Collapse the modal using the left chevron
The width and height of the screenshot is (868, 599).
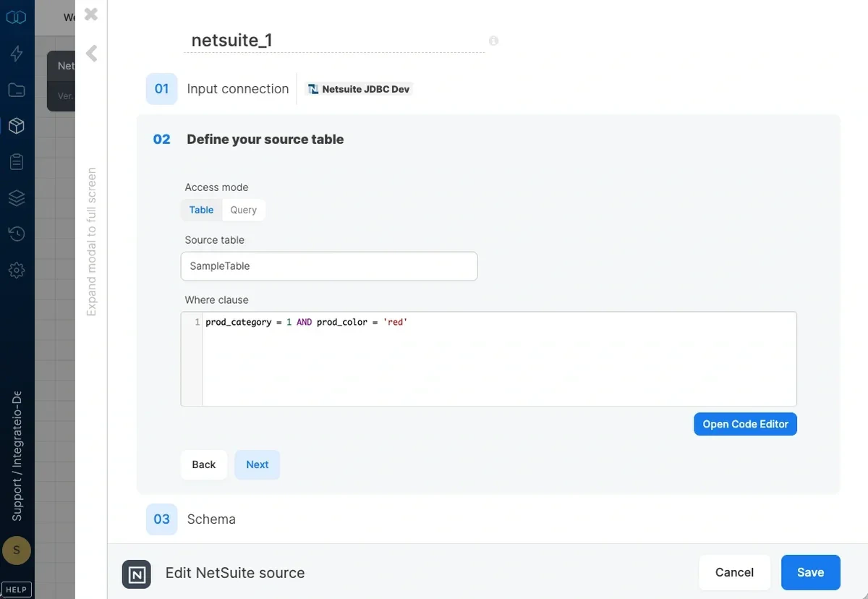[90, 52]
